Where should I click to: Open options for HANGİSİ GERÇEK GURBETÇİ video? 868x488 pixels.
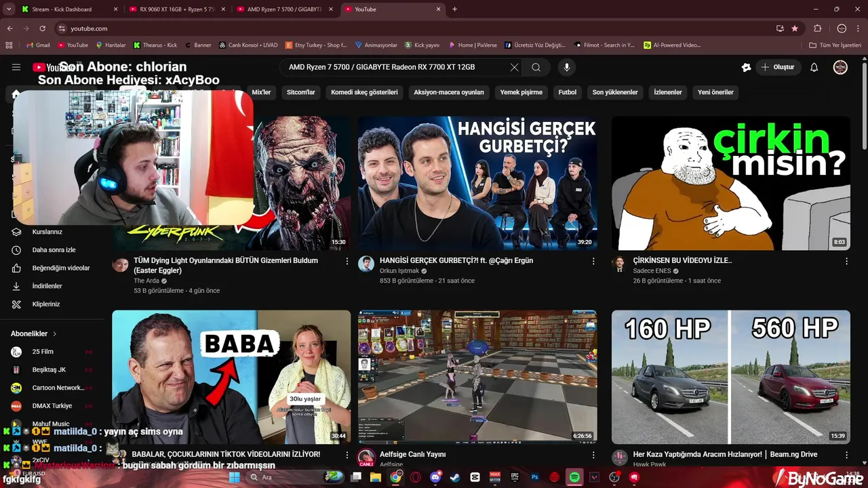tap(593, 261)
